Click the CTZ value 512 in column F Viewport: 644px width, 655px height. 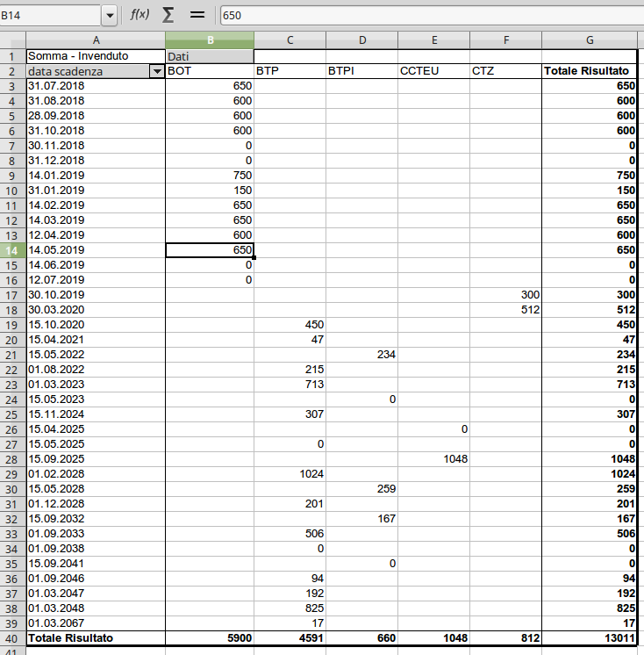pos(506,310)
